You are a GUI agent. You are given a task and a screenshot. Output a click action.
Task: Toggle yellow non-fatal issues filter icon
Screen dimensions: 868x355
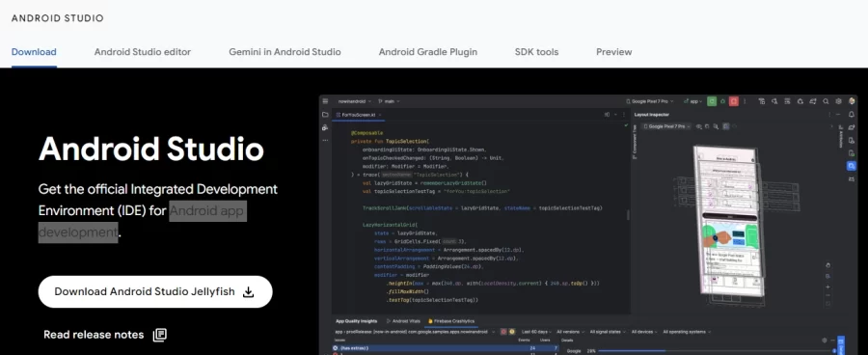click(512, 332)
